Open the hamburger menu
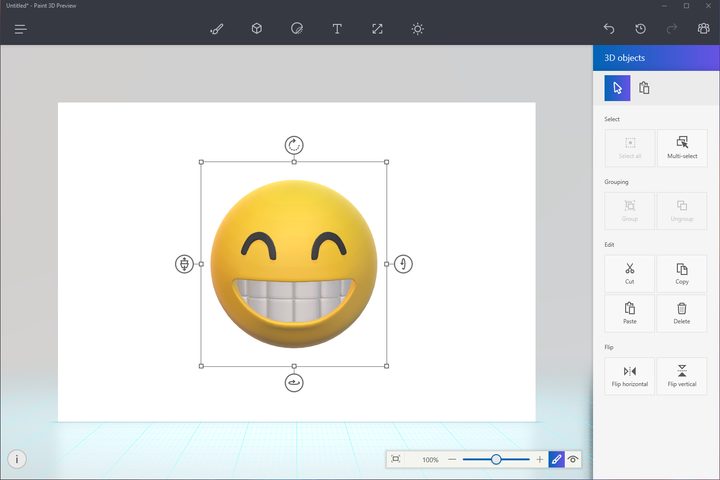 [21, 30]
